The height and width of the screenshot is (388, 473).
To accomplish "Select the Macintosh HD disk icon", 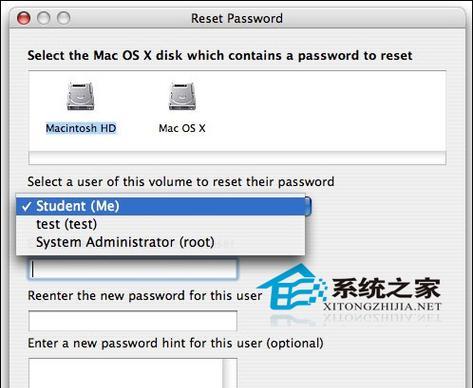I will [x=81, y=96].
